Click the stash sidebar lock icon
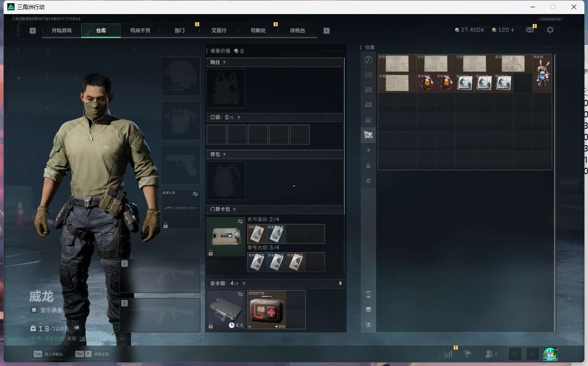The image size is (588, 366). coord(368,166)
